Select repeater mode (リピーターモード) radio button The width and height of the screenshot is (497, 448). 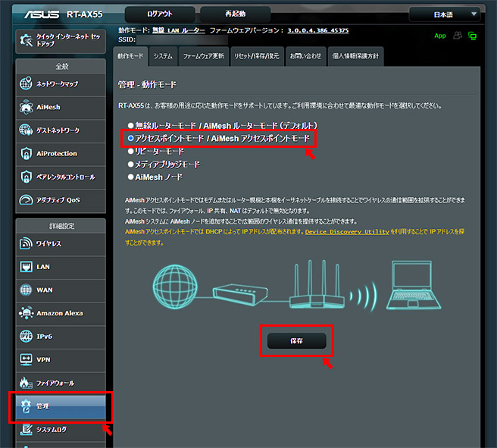[130, 152]
